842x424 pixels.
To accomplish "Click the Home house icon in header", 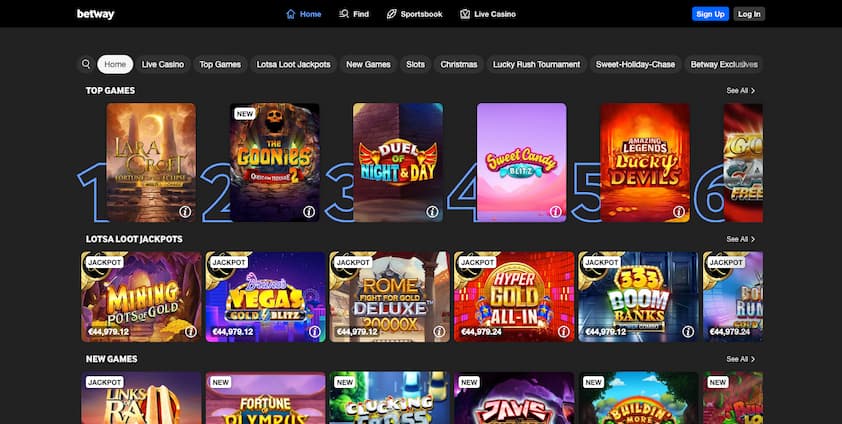I will coord(291,14).
